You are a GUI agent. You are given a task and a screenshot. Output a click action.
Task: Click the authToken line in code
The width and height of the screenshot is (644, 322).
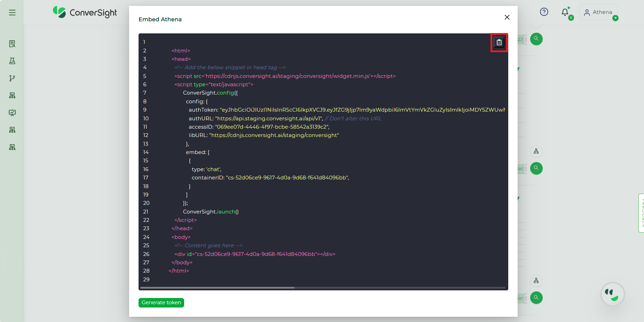[x=347, y=110]
